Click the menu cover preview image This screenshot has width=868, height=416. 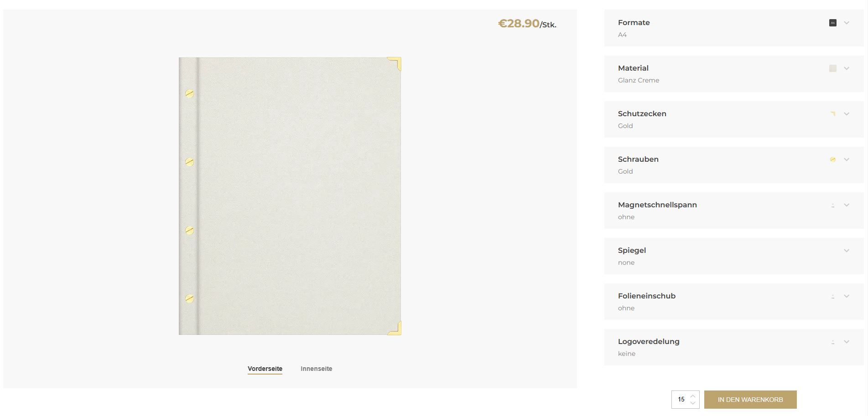[290, 196]
